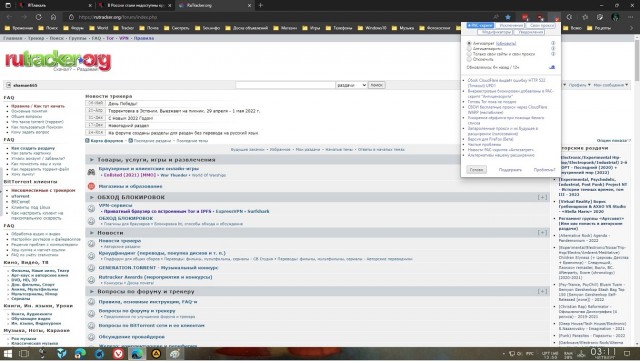Click the rutracker.org logo

point(58,61)
